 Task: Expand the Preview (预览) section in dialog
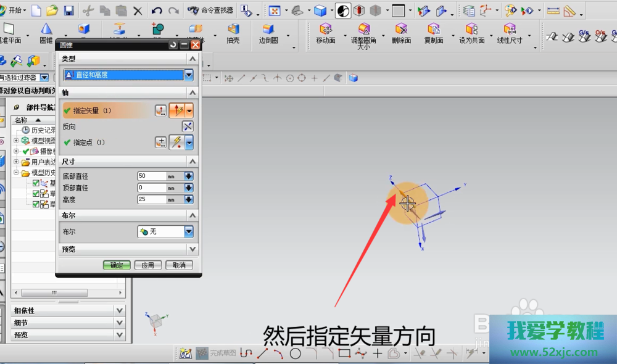193,249
